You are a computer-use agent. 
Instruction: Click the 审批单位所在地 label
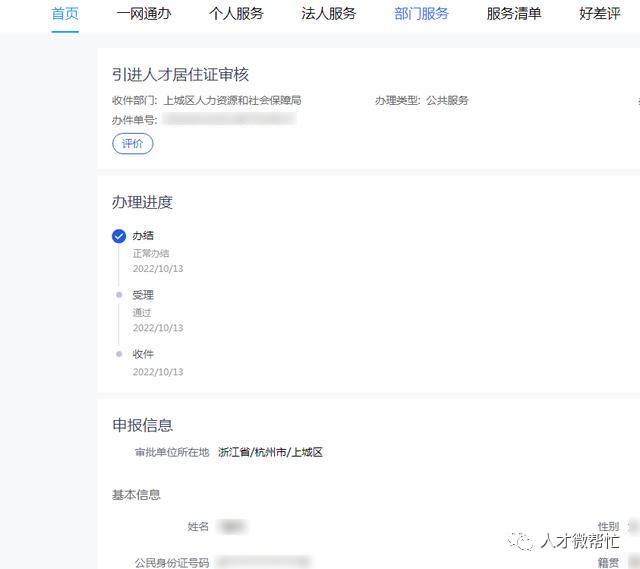pyautogui.click(x=172, y=452)
